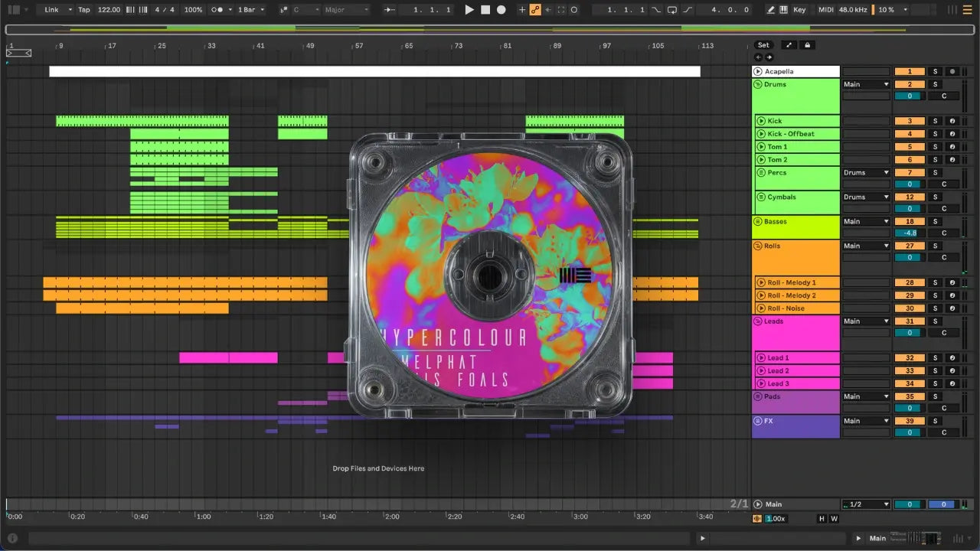
Task: Click the lock icon beside Set
Action: point(807,45)
